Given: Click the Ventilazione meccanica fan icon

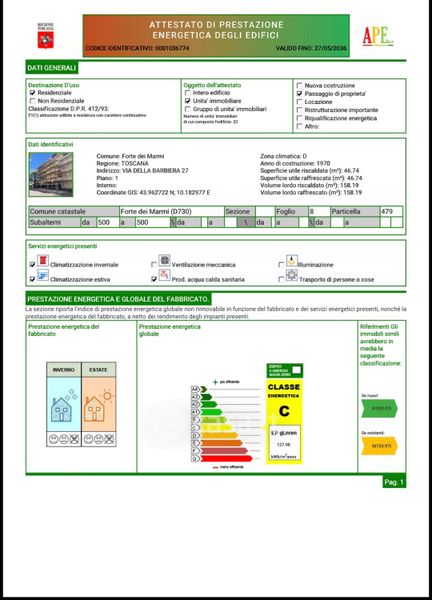Looking at the screenshot, I should [x=165, y=261].
